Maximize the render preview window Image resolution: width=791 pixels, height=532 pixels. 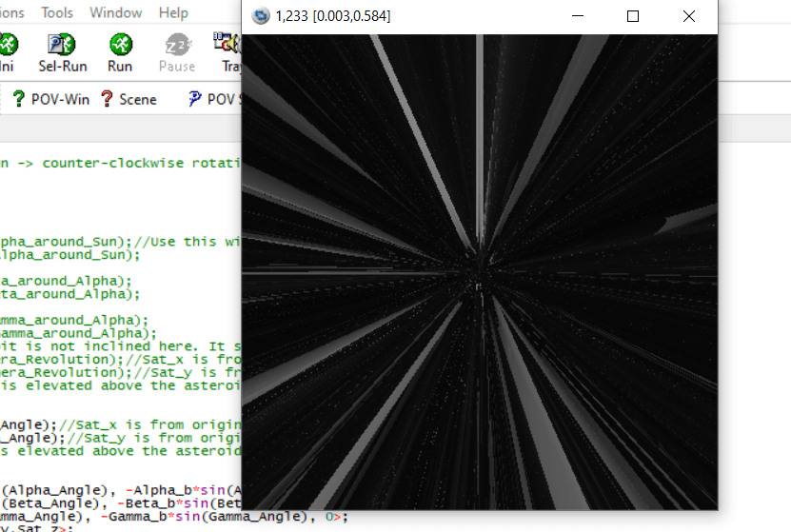tap(633, 16)
